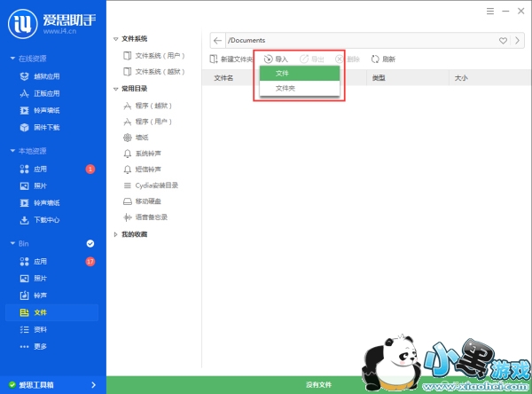532x394 pixels.
Task: Click the /Documents path field
Action: pos(362,41)
